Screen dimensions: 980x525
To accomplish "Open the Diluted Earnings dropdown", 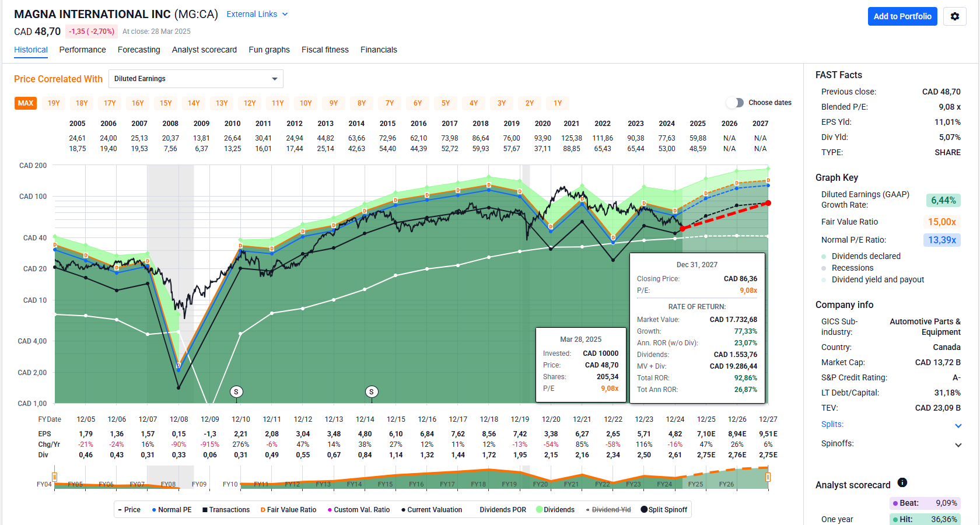I will point(195,79).
